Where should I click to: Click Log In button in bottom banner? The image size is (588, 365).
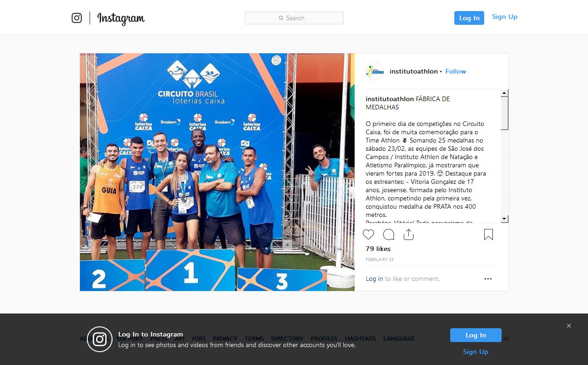click(x=476, y=335)
